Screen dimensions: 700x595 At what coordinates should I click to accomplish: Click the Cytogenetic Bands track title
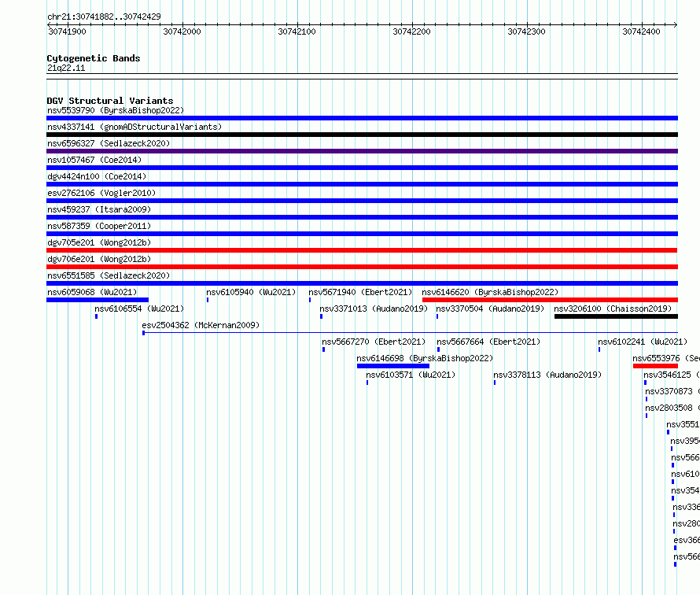tap(94, 58)
